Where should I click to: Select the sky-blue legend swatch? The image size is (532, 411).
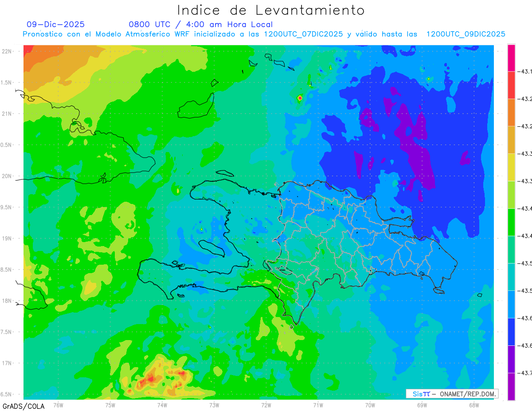(x=511, y=304)
